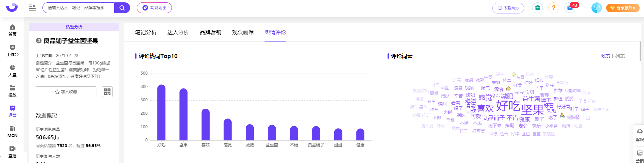
Task: Click 零食 in the word cloud
Action: click(x=499, y=89)
